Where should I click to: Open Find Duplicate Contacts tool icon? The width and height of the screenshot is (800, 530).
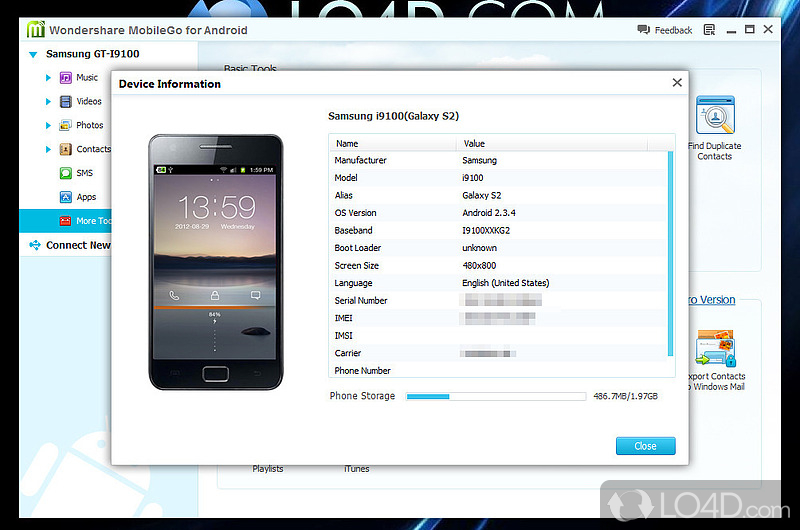pos(715,115)
